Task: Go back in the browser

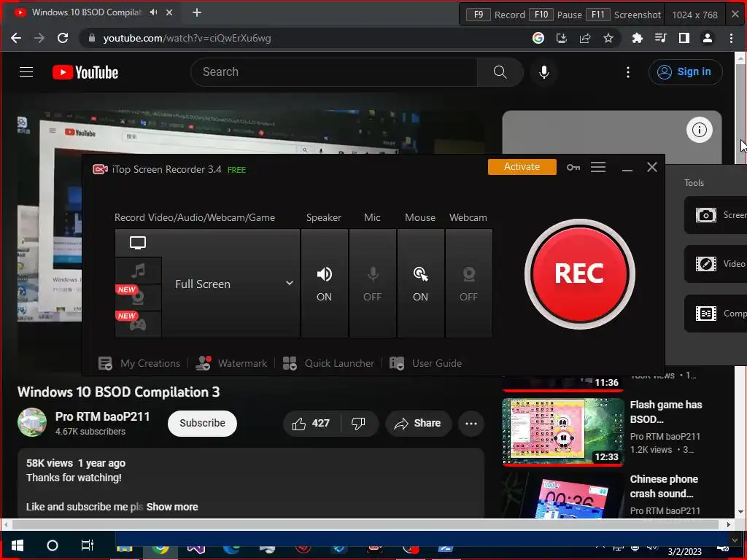Action: point(16,38)
